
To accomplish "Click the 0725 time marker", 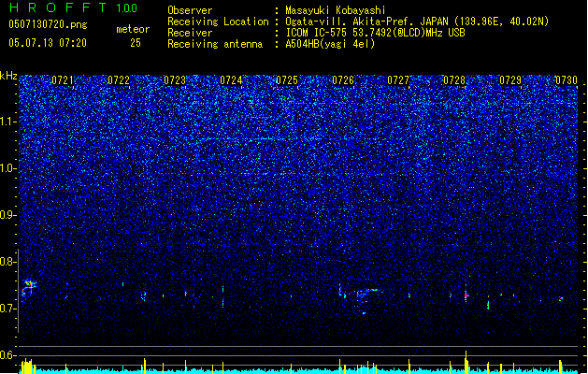I will pos(287,80).
